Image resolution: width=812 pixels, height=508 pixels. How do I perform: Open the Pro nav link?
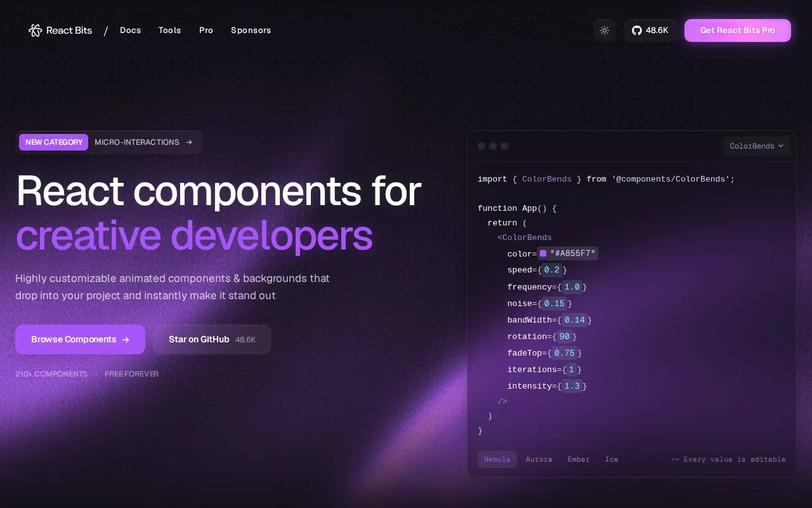click(x=206, y=30)
